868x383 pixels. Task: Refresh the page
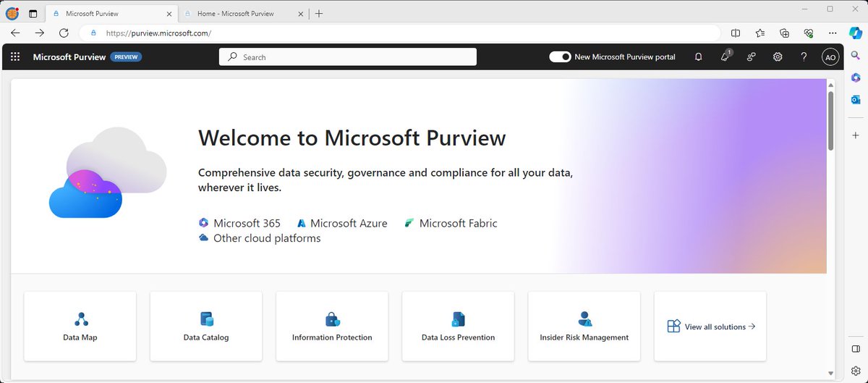point(64,33)
